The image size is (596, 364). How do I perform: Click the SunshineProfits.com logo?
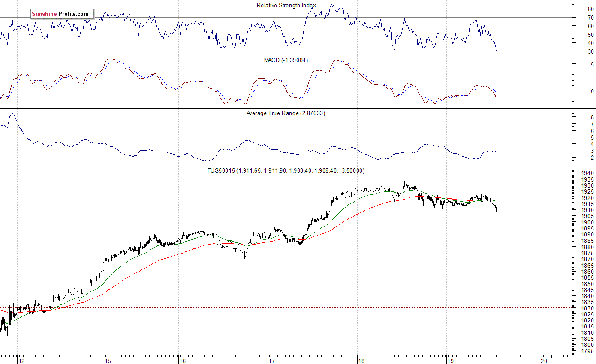click(62, 14)
